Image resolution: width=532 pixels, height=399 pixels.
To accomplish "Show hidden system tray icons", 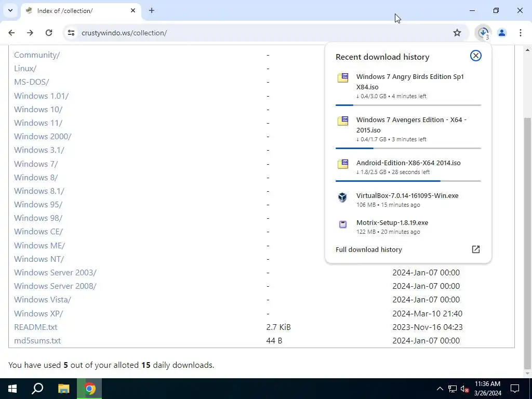I will (x=440, y=389).
